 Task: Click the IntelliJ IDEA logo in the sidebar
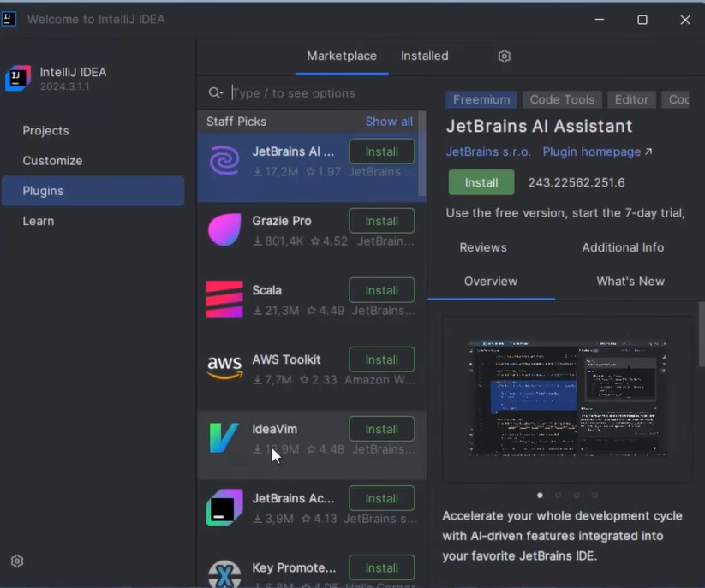(x=18, y=78)
